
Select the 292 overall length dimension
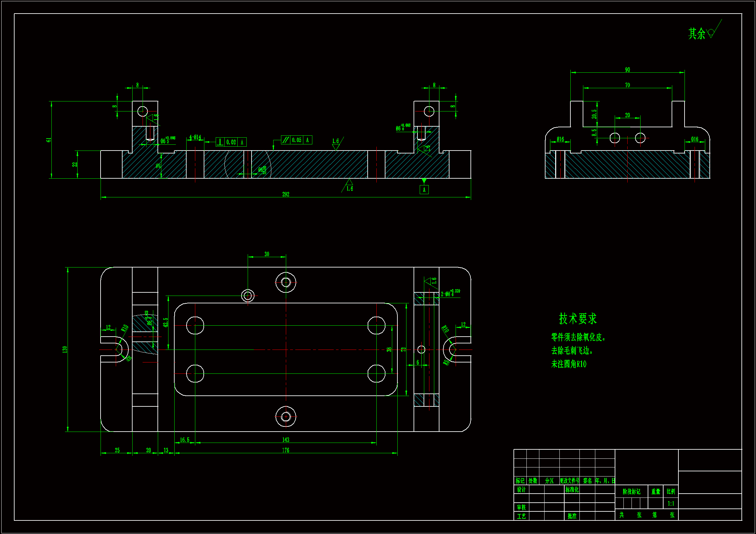[286, 194]
